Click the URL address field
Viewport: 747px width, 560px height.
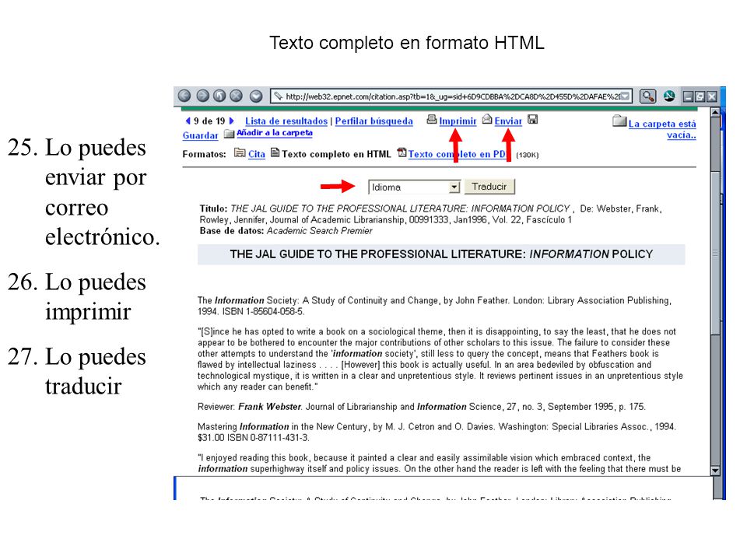click(451, 96)
